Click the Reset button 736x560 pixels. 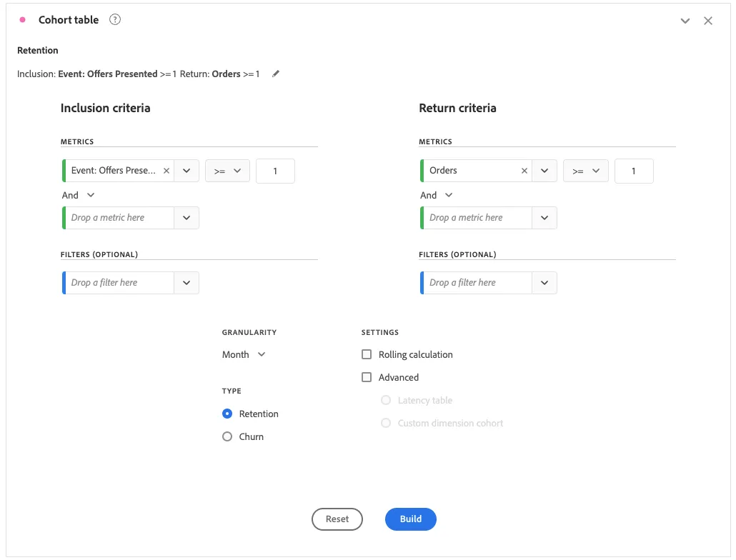(337, 519)
